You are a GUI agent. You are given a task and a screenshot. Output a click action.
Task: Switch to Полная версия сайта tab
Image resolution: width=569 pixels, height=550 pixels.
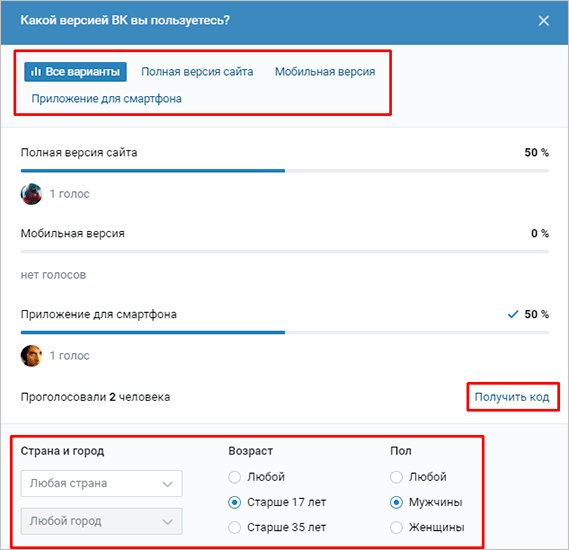(197, 72)
